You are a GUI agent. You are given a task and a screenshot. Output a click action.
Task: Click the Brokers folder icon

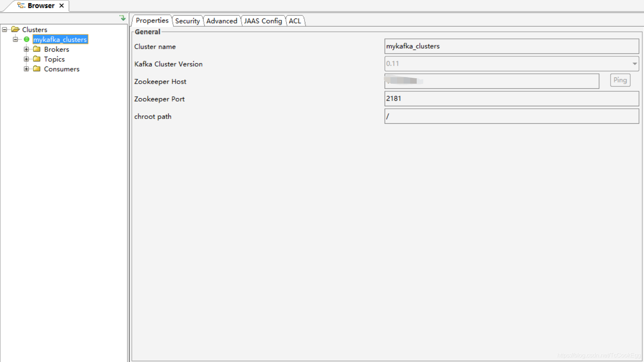coord(37,49)
